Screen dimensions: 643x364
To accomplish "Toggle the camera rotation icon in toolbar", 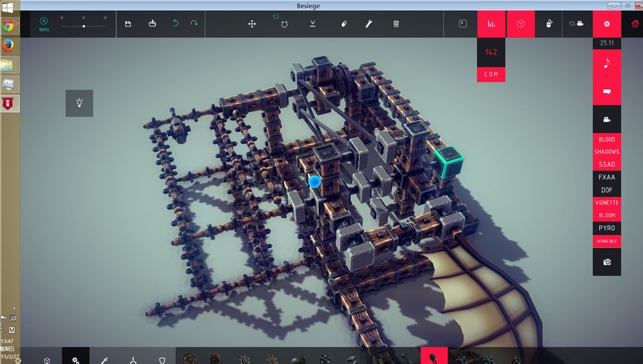I will (x=576, y=23).
